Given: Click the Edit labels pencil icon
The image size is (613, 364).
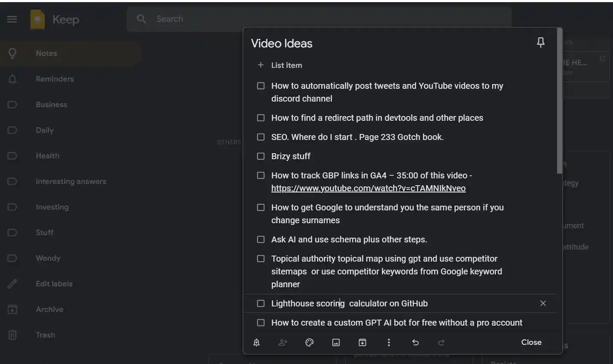Looking at the screenshot, I should (x=12, y=284).
